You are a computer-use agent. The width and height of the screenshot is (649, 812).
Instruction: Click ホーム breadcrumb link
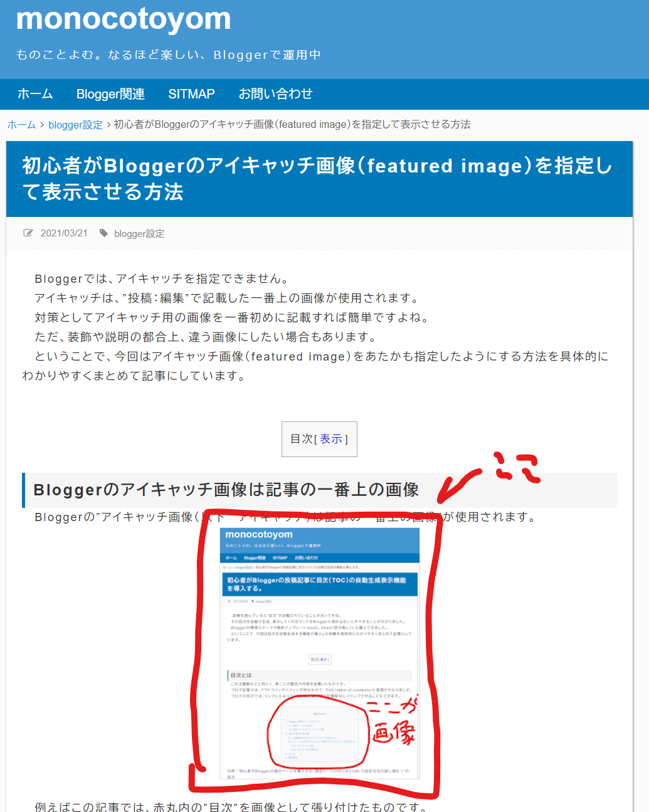pos(21,125)
